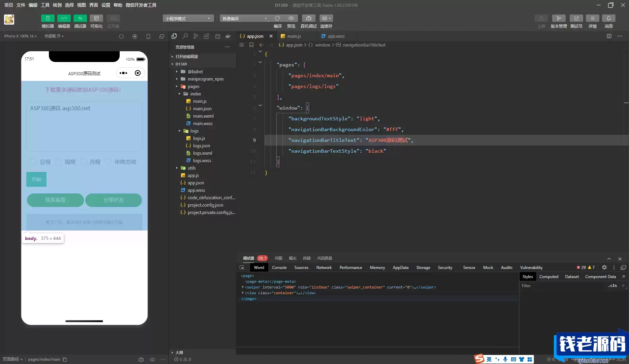Open the iPhone X device dropdown
This screenshot has width=629, height=364.
tap(20, 36)
